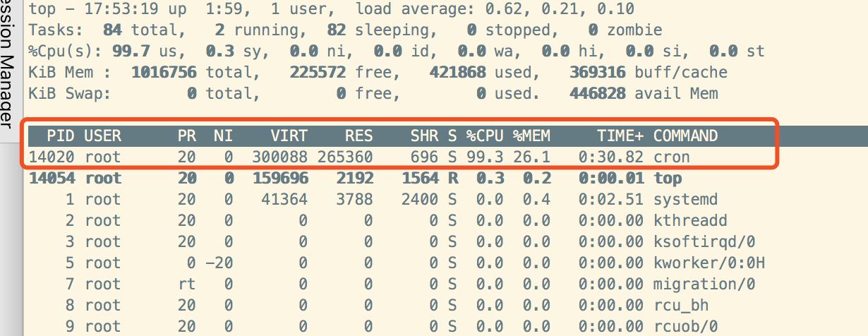Click PID 14020 in the cron row
The image size is (868, 336).
[52, 157]
